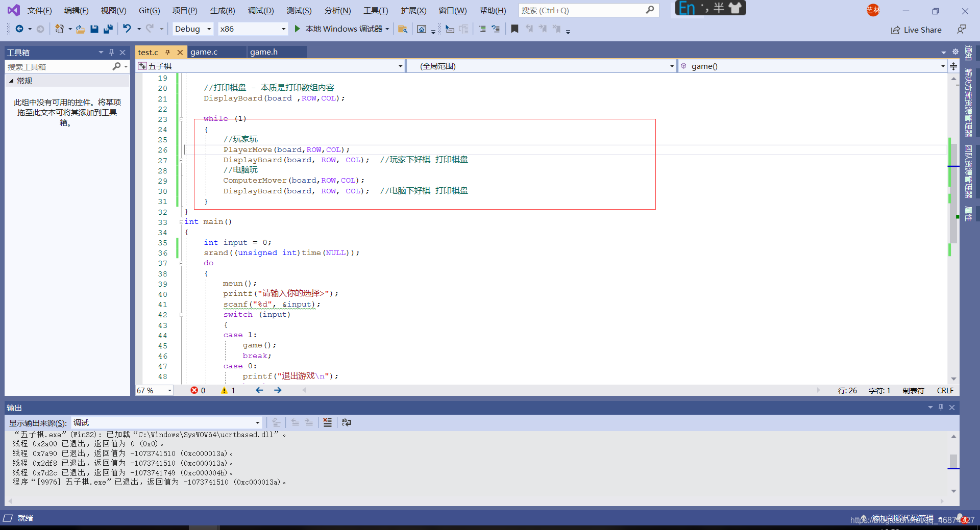Toggle word wrap in the output panel
Screen dimensions: 980x530
pyautogui.click(x=347, y=422)
